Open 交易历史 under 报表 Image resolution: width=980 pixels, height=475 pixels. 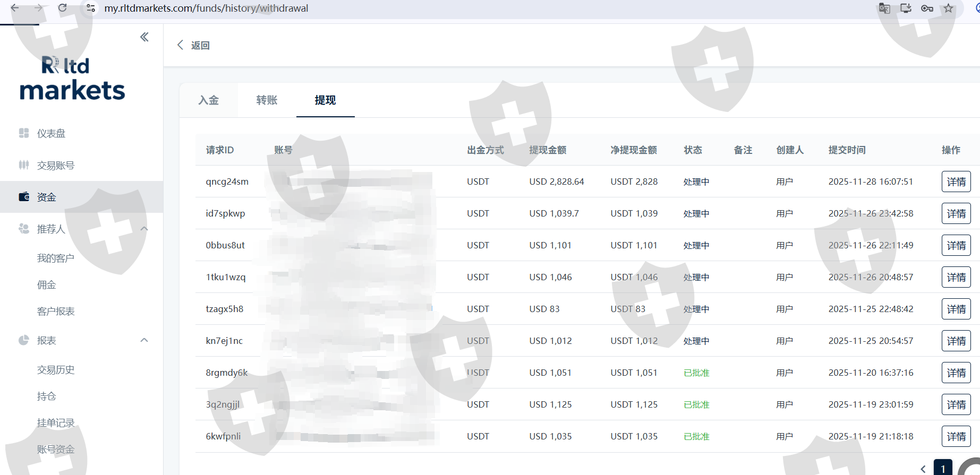[x=56, y=369]
